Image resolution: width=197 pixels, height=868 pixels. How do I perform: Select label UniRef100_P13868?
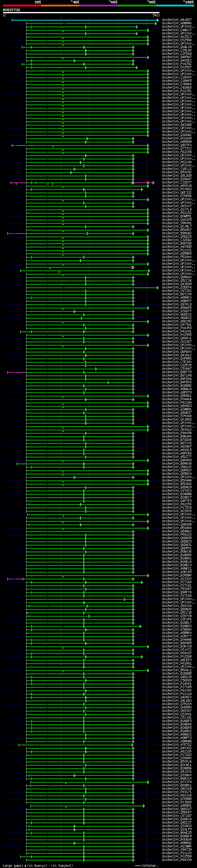[177, 802]
